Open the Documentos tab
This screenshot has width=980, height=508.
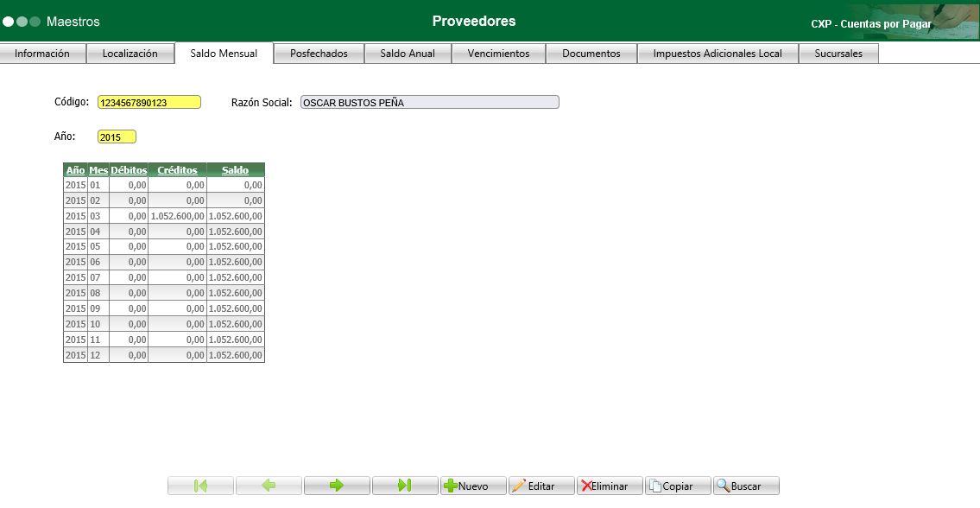click(591, 54)
